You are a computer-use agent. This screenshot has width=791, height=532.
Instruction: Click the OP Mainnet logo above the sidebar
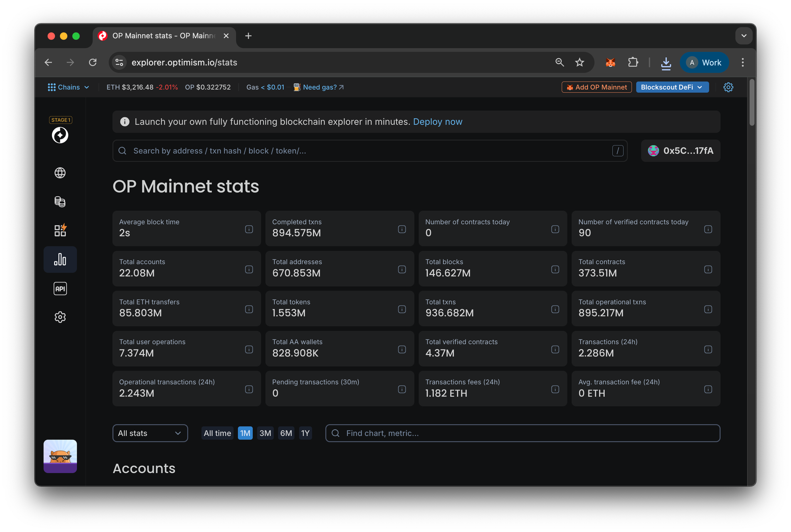click(60, 135)
